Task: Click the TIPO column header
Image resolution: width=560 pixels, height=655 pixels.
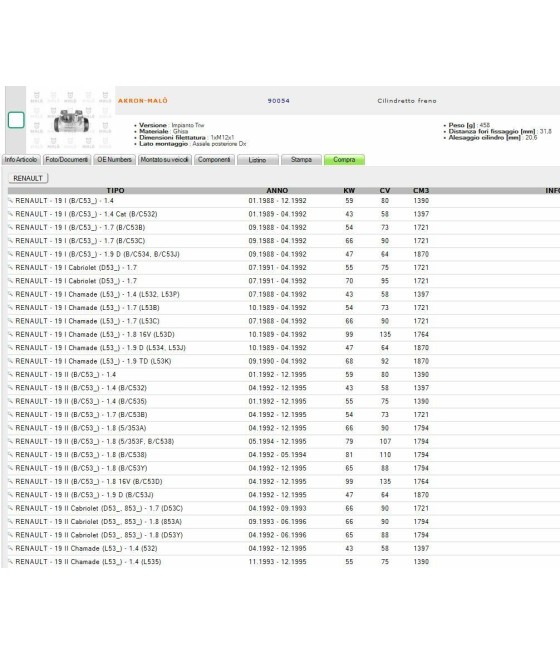Action: click(x=115, y=190)
